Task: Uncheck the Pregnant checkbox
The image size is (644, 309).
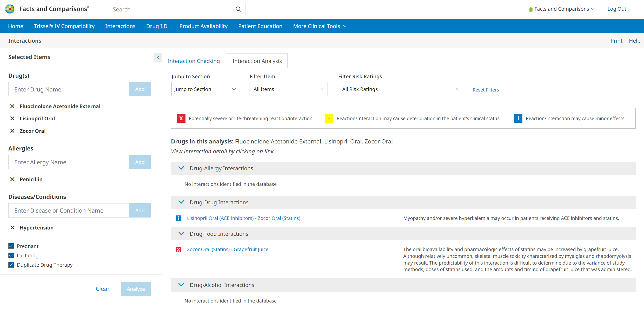Action: click(x=11, y=246)
